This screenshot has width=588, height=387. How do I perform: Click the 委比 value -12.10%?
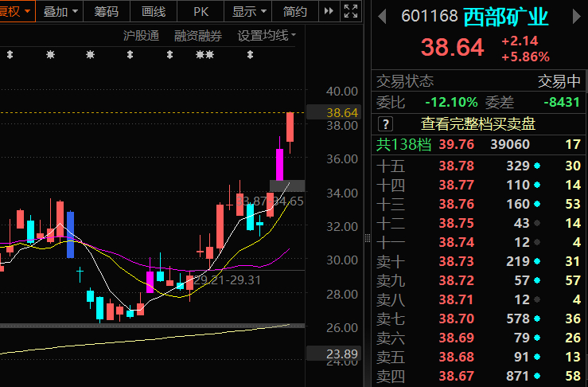tap(451, 102)
